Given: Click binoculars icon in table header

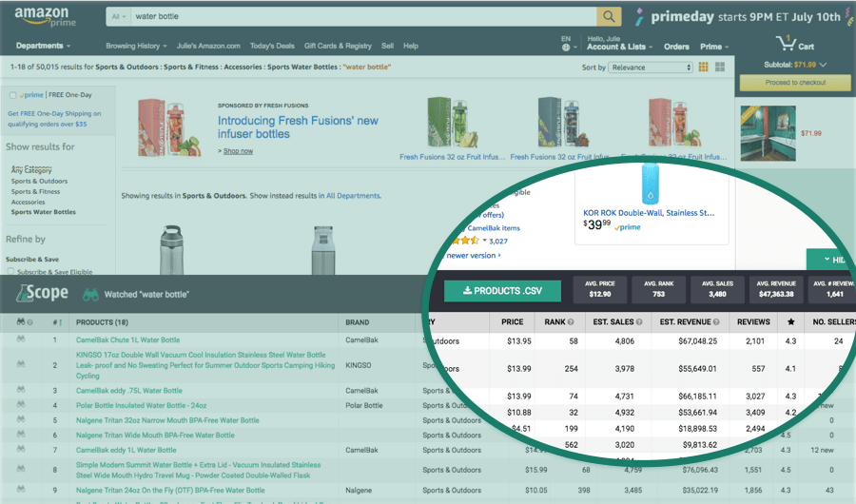Looking at the screenshot, I should (x=21, y=322).
